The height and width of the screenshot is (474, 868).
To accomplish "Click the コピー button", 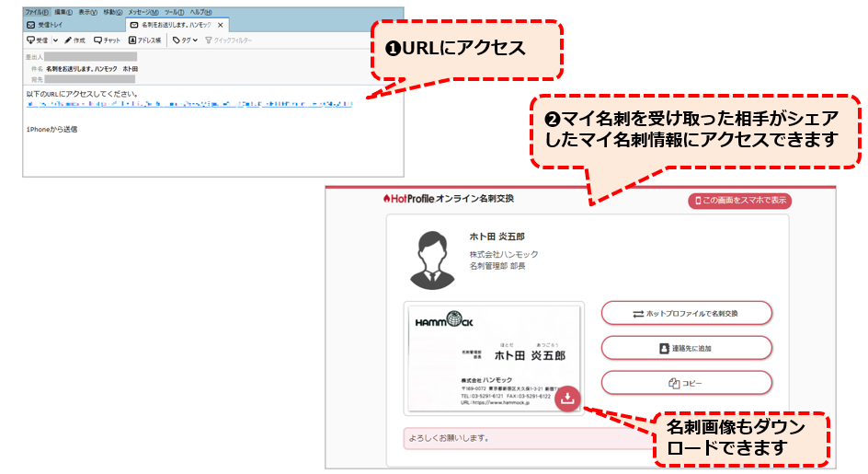I will [687, 383].
